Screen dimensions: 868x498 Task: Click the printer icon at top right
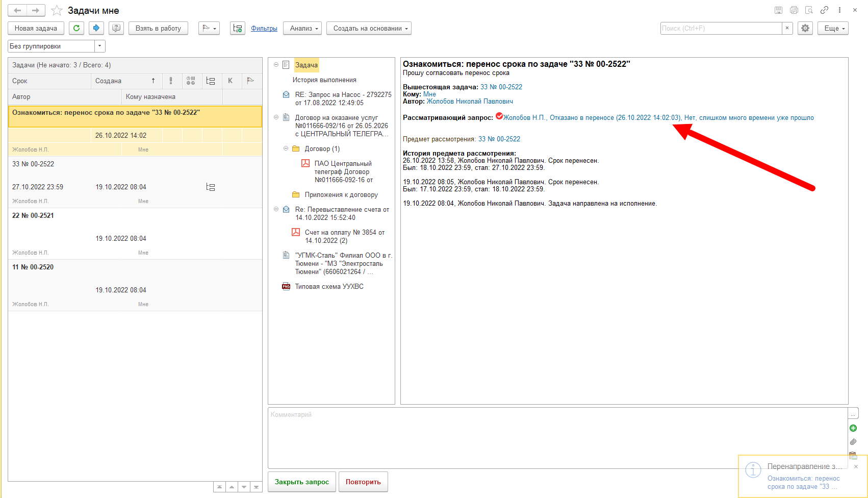point(794,10)
